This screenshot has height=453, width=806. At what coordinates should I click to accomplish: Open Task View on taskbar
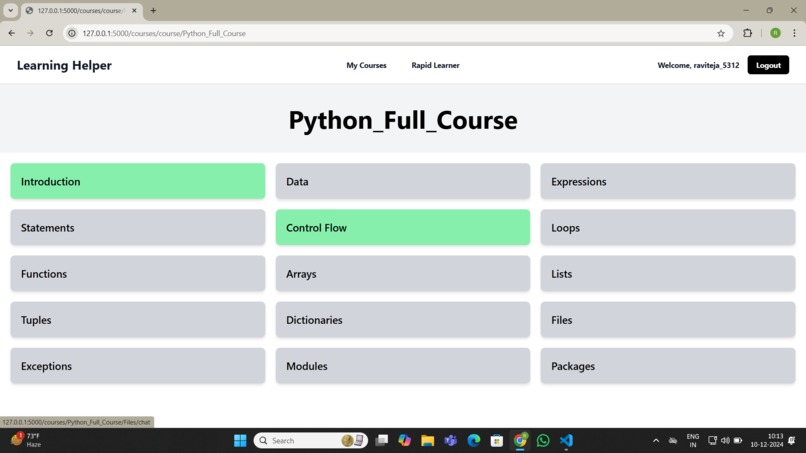381,441
